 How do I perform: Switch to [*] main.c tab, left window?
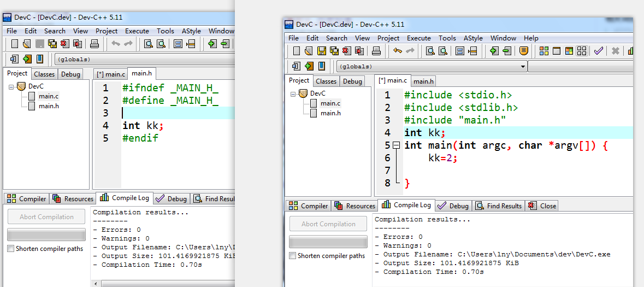[110, 74]
